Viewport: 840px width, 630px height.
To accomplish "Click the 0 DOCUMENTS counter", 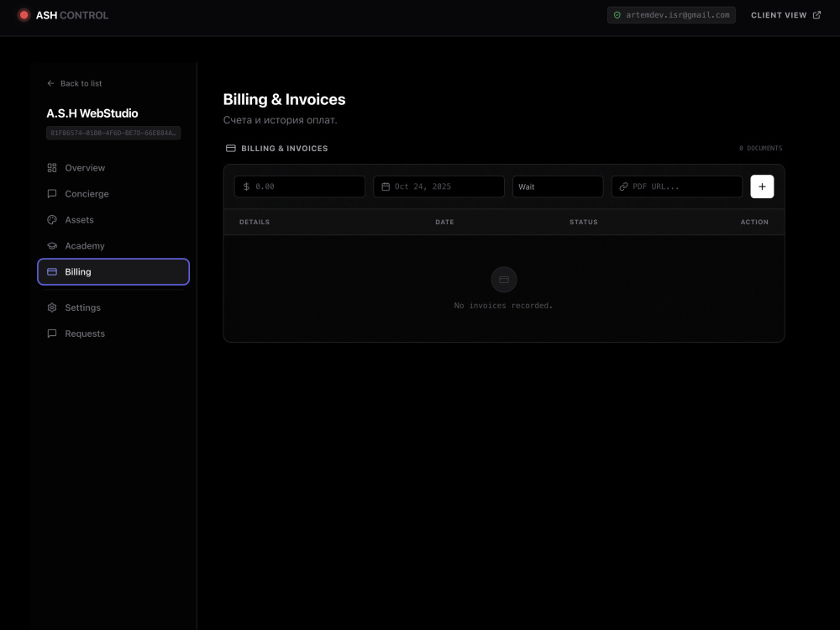I will pyautogui.click(x=761, y=149).
